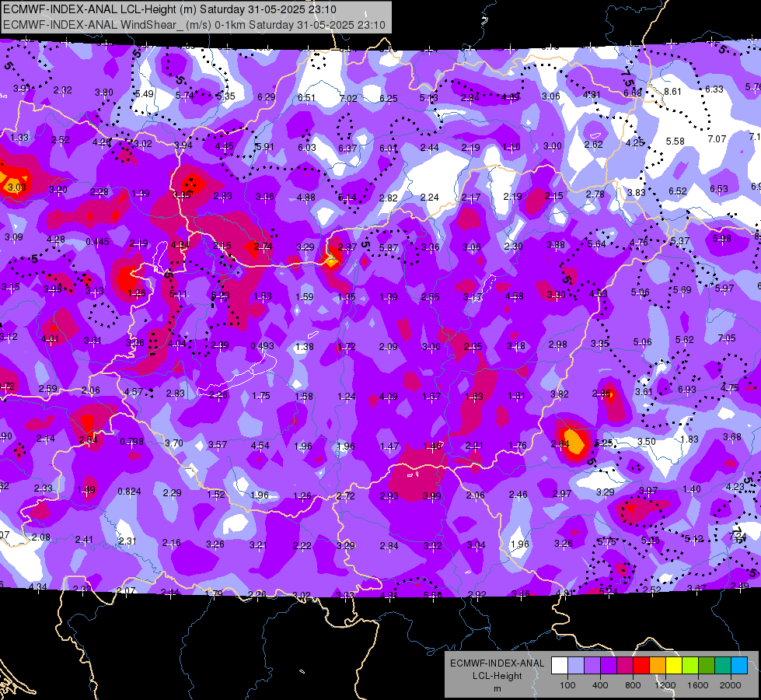Click the wind shear value "3.68"
Screen dimensions: 761x700
[x=732, y=437]
